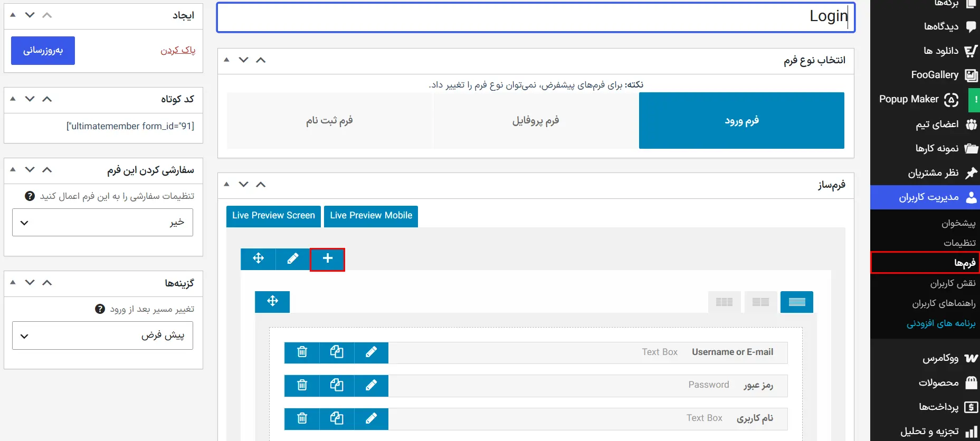This screenshot has width=980, height=441.
Task: Click the به‌روزرسانی update button
Action: [43, 51]
